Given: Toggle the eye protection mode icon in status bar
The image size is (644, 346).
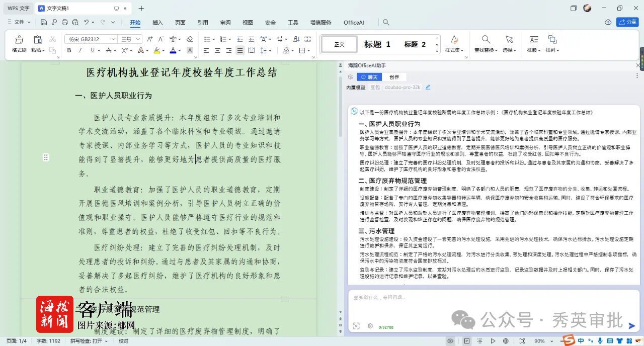Looking at the screenshot, I should pyautogui.click(x=450, y=341).
